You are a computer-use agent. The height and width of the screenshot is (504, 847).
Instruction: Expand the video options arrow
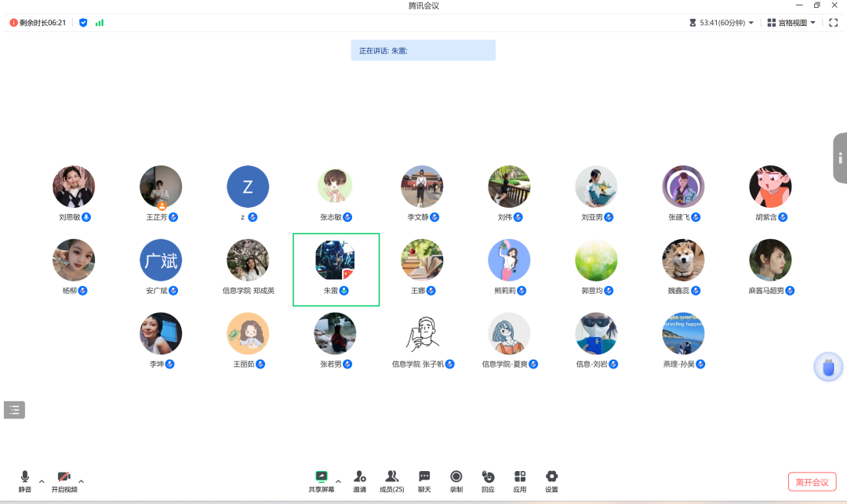[81, 481]
